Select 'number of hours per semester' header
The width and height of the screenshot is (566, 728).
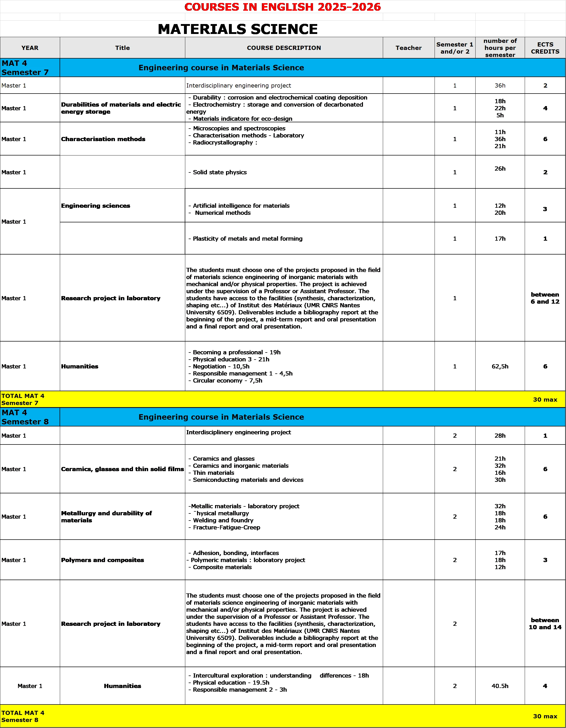tap(500, 48)
